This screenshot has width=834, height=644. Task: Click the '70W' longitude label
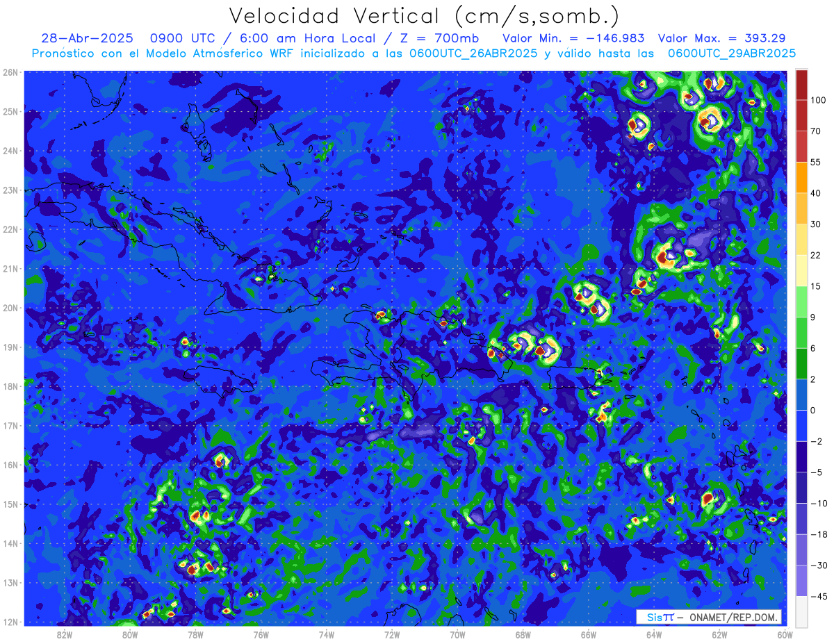tap(457, 634)
